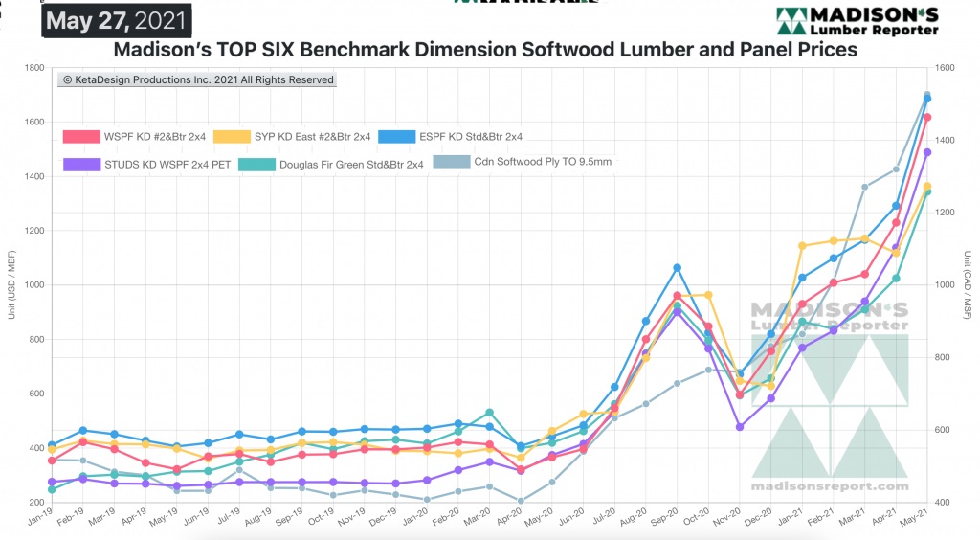Select the blue ESPF data point at Apr-21
The width and height of the screenshot is (980, 540).
click(896, 206)
